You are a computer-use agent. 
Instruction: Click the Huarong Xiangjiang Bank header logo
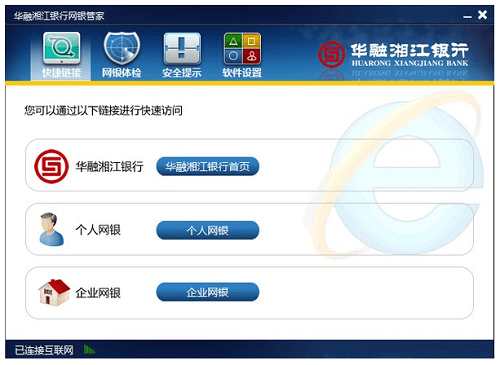pyautogui.click(x=393, y=54)
